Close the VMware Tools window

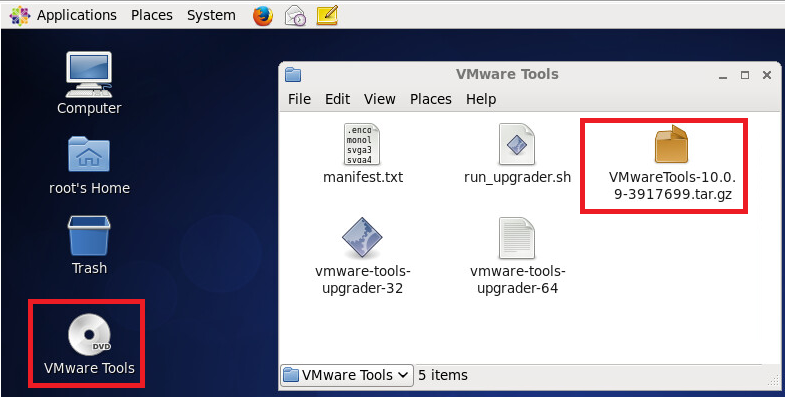click(x=766, y=75)
